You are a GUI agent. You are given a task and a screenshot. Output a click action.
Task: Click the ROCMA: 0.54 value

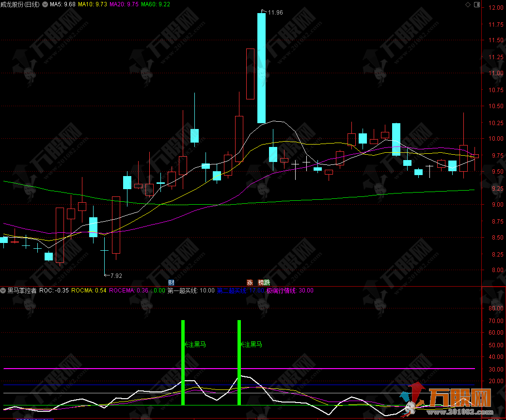pos(89,291)
